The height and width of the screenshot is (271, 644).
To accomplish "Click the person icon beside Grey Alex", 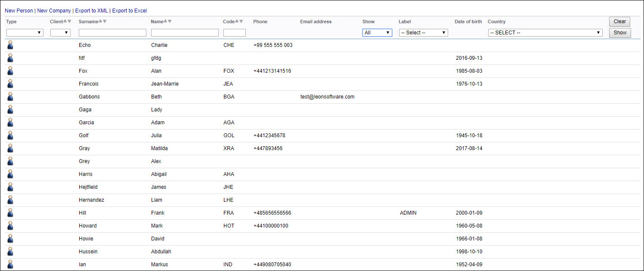I will pos(10,161).
